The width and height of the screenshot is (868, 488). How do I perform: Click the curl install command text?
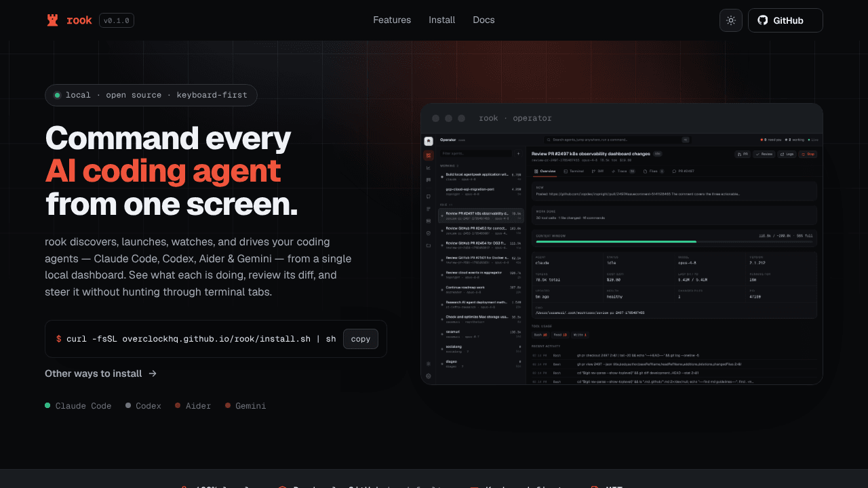[201, 339]
